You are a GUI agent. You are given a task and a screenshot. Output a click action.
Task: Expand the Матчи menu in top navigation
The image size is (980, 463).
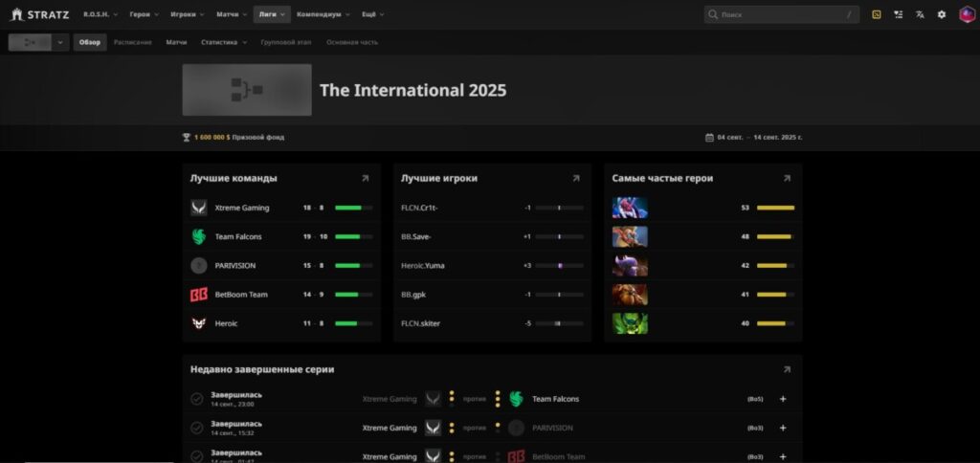231,14
